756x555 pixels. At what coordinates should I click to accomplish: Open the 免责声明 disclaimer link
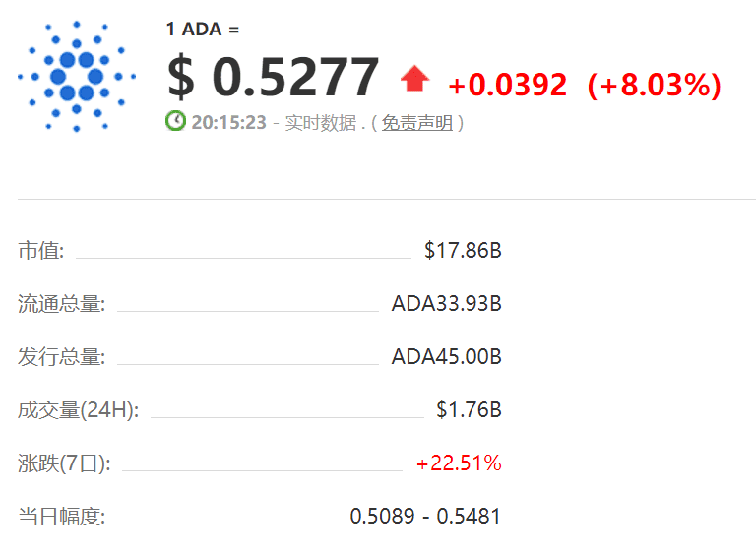(416, 123)
